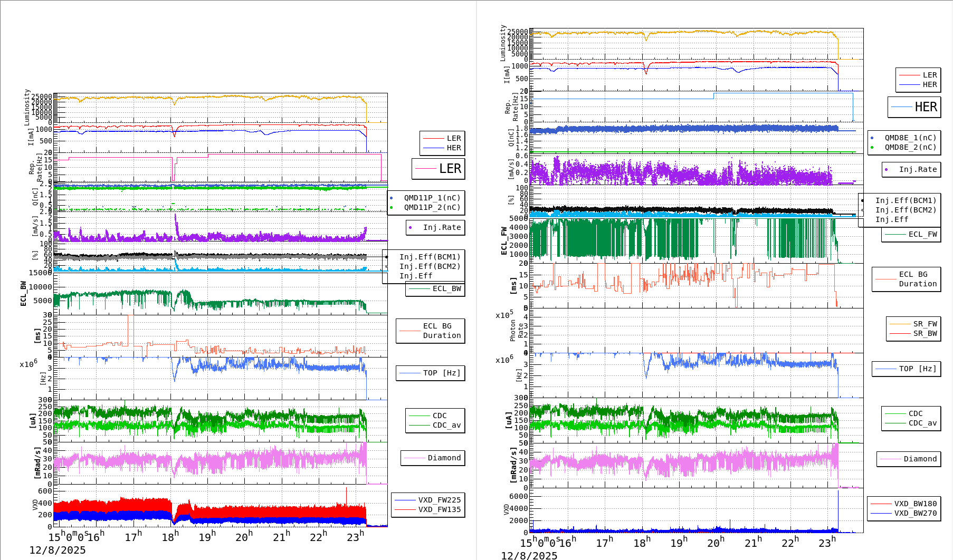Click the x10^5 Photon Rate scale label
953x560 pixels.
pos(504,315)
